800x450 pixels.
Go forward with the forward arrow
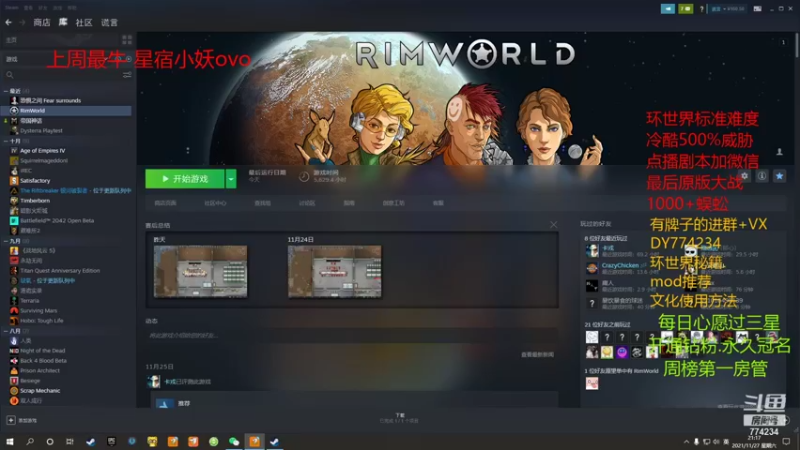[x=22, y=22]
